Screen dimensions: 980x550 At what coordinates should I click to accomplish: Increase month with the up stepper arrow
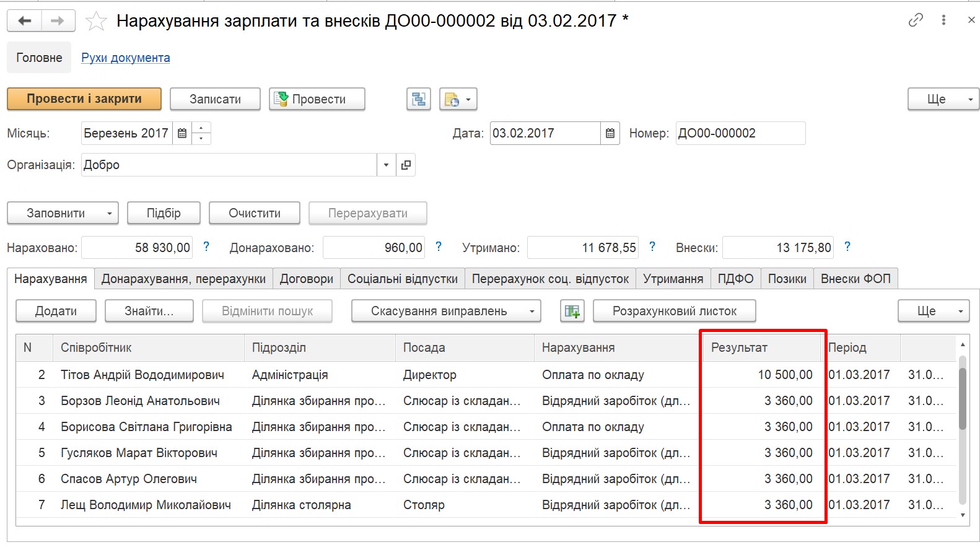point(201,128)
